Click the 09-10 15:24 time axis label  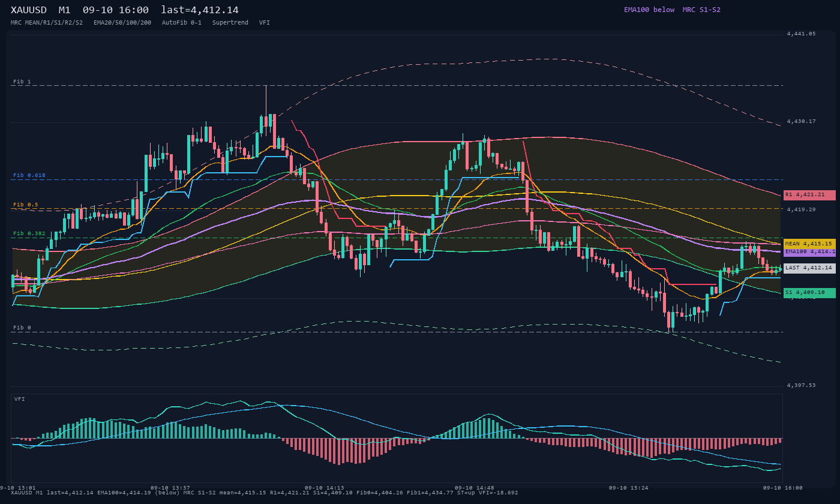(x=629, y=488)
